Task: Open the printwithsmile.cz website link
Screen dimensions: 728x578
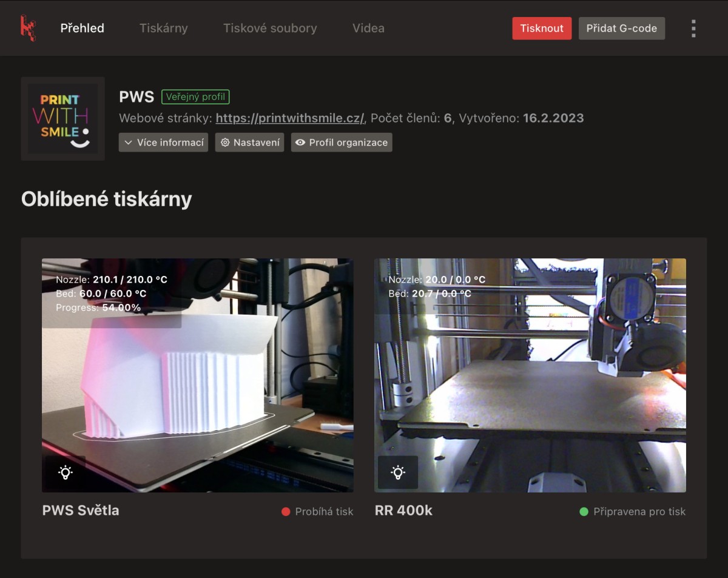Action: coord(289,118)
